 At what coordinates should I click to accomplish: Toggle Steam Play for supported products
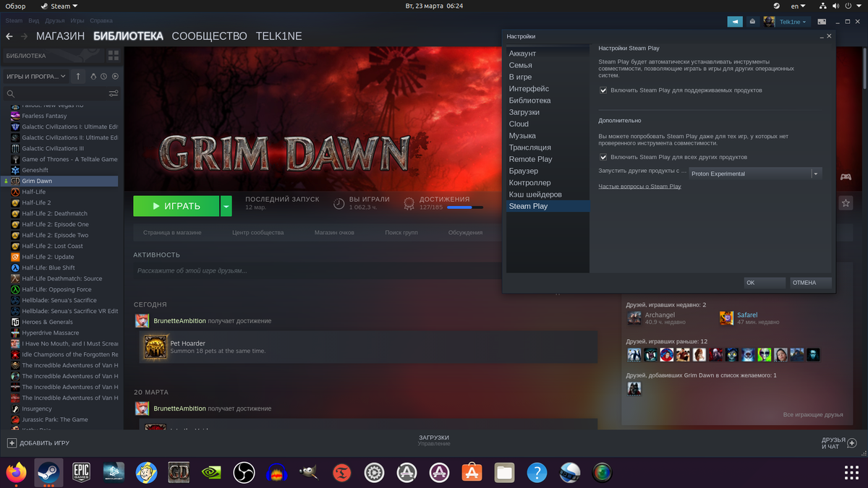click(603, 90)
